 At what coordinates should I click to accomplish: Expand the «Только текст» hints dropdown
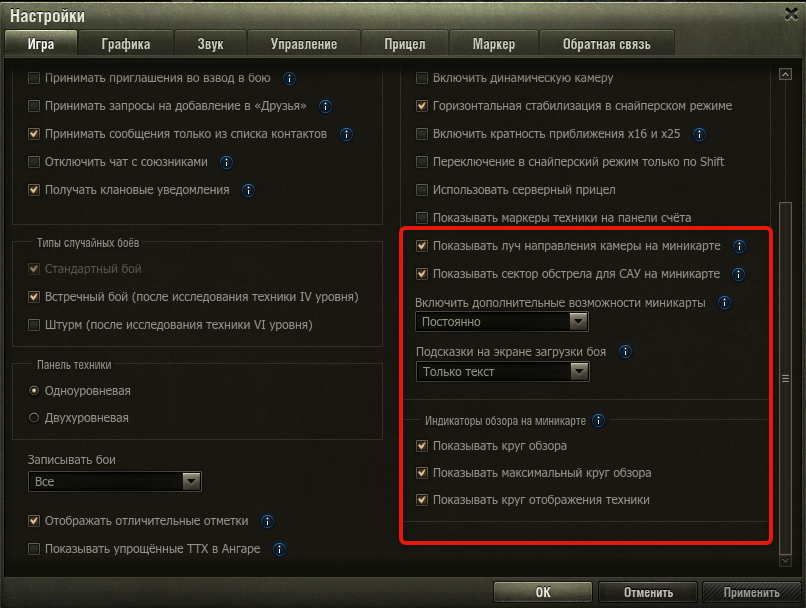(503, 372)
